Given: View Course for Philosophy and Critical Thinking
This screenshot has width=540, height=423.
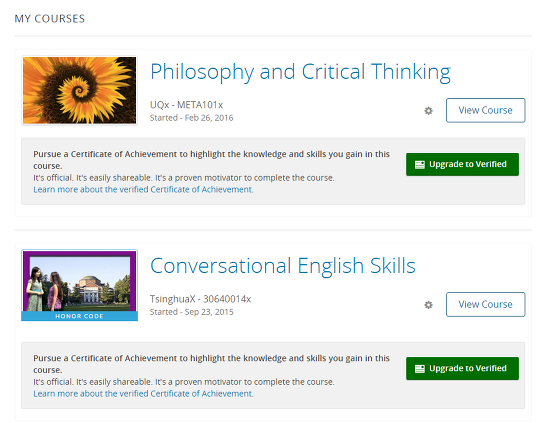Looking at the screenshot, I should click(x=485, y=110).
